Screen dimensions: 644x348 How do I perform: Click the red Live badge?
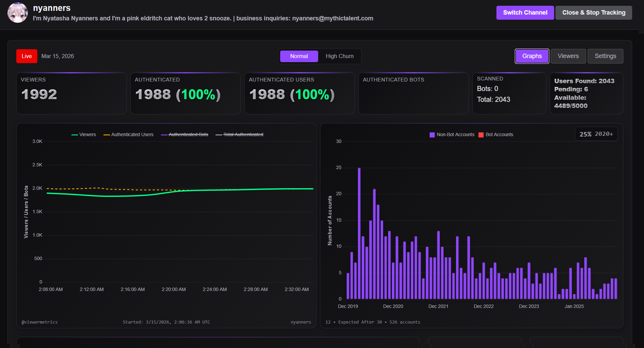click(x=27, y=56)
